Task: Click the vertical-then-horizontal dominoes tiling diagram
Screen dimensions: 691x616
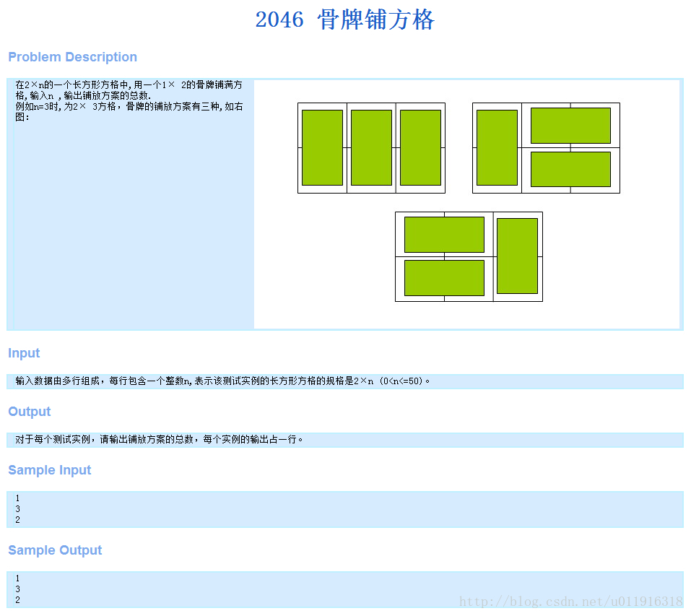Action: 546,148
